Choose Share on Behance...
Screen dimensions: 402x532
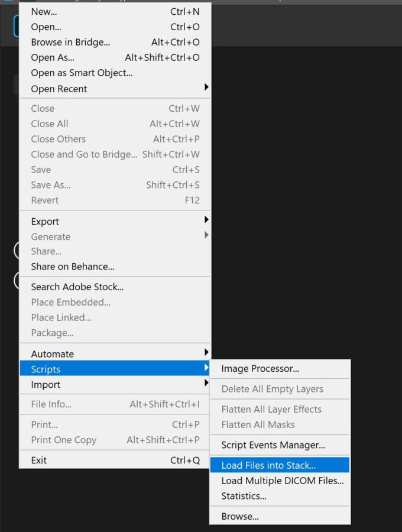[115, 267]
